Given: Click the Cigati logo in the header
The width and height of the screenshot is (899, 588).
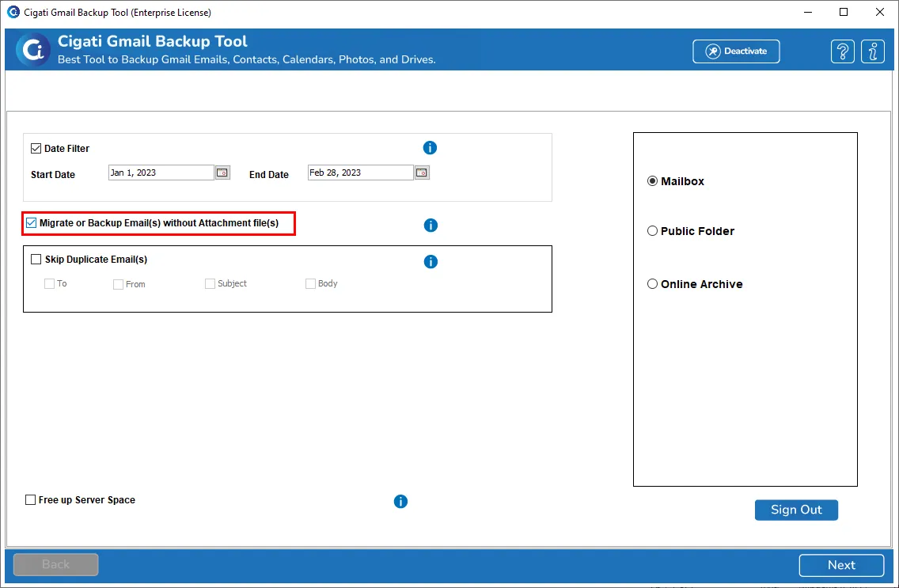Looking at the screenshot, I should pyautogui.click(x=32, y=50).
